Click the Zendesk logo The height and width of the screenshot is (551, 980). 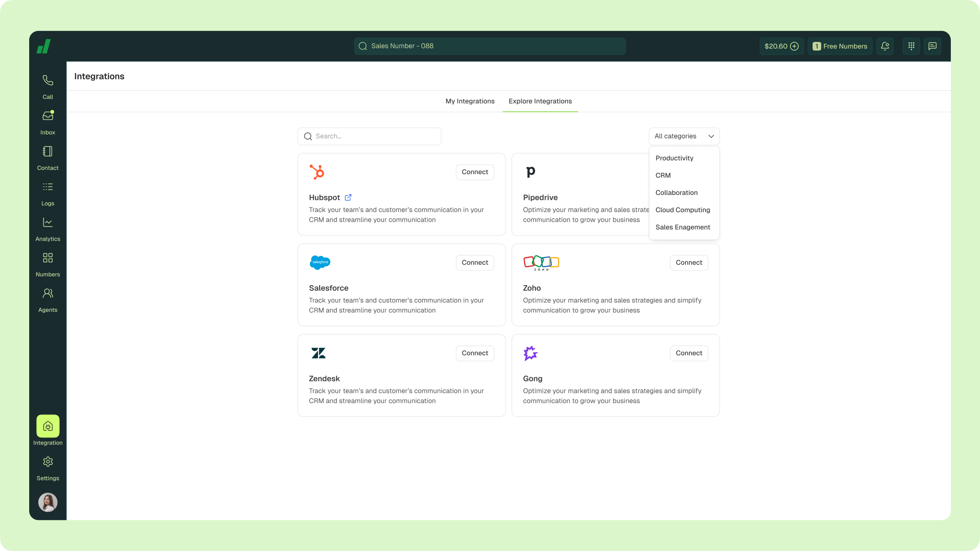pos(318,353)
